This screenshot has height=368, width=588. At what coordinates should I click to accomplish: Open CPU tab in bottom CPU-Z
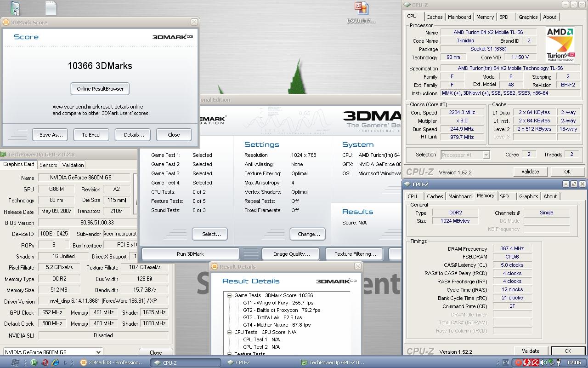pos(413,196)
